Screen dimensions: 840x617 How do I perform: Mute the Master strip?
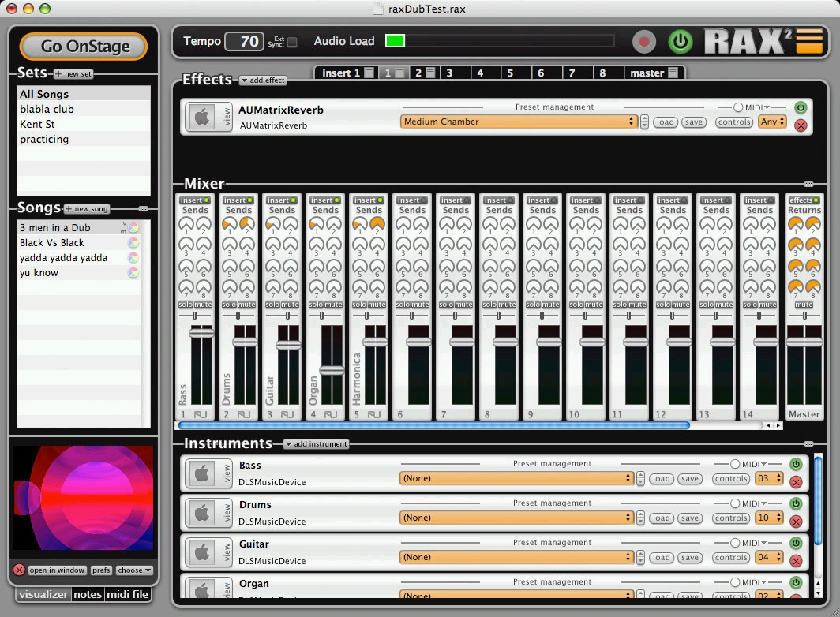(x=804, y=305)
